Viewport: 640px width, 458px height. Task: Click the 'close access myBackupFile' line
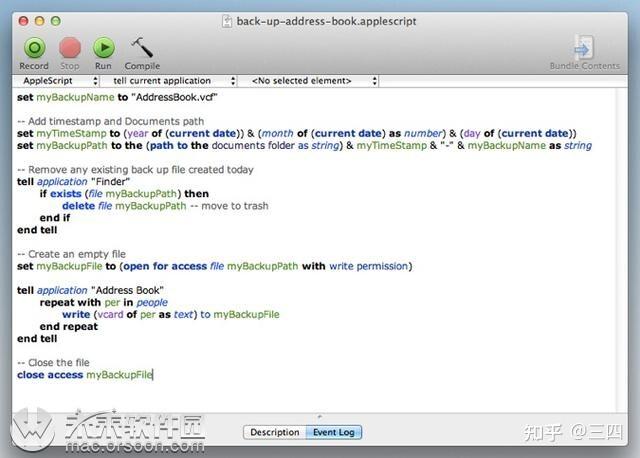tap(85, 375)
